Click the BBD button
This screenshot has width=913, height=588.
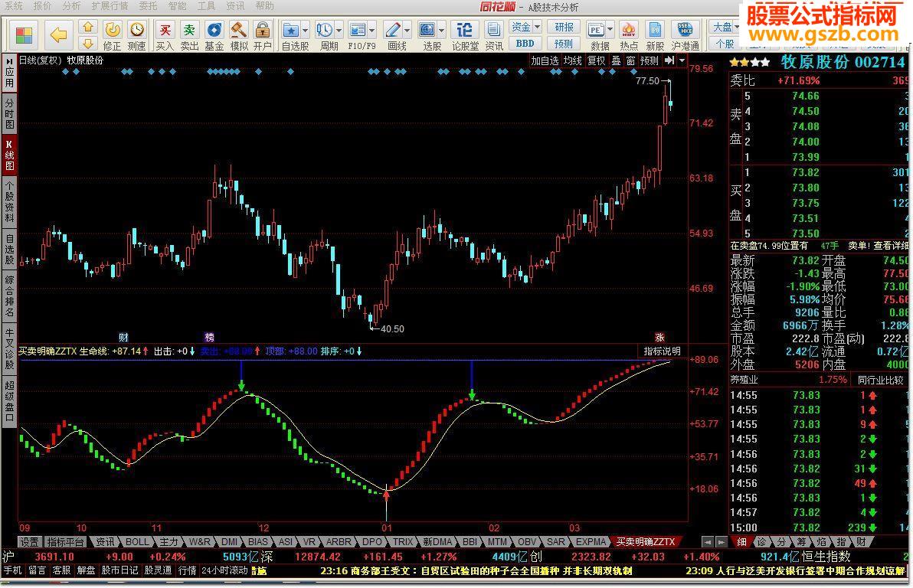point(525,43)
